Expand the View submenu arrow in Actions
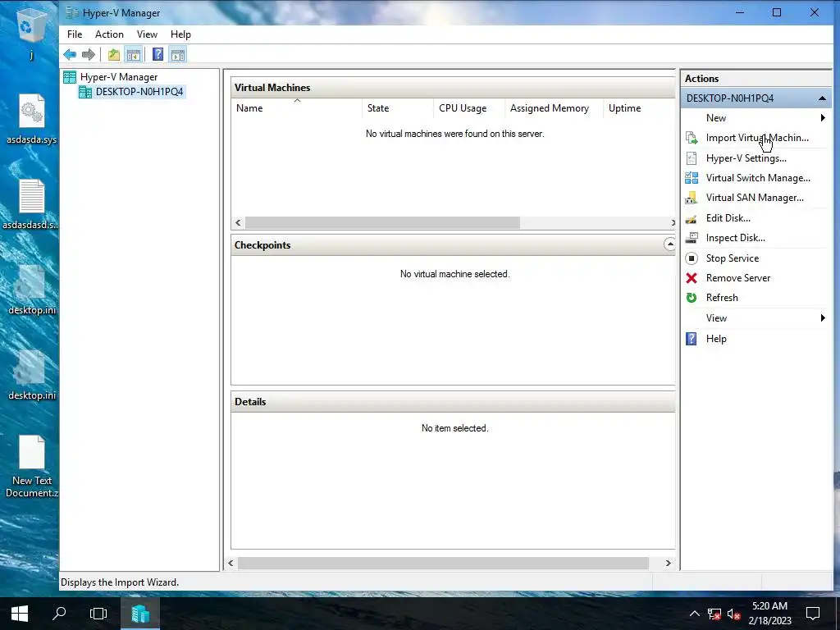The image size is (840, 630). [823, 318]
